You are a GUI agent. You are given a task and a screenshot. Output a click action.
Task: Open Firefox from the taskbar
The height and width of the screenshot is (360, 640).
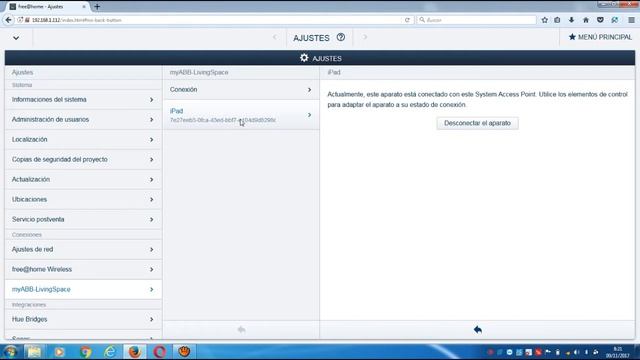pos(135,352)
